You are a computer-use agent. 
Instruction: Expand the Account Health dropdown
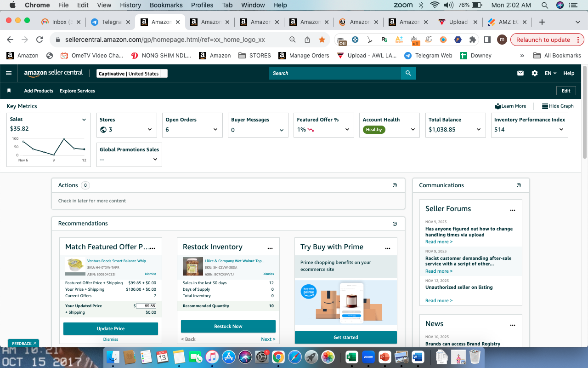point(413,130)
